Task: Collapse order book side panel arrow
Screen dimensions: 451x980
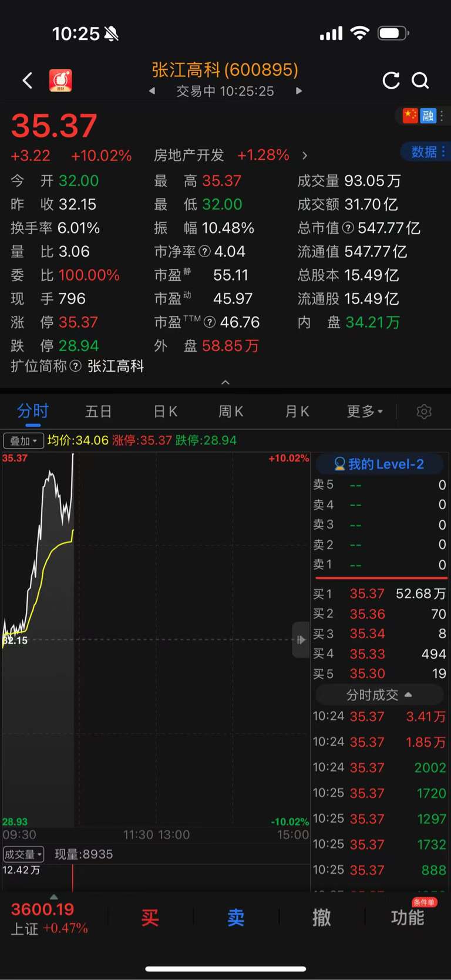Action: coord(301,639)
